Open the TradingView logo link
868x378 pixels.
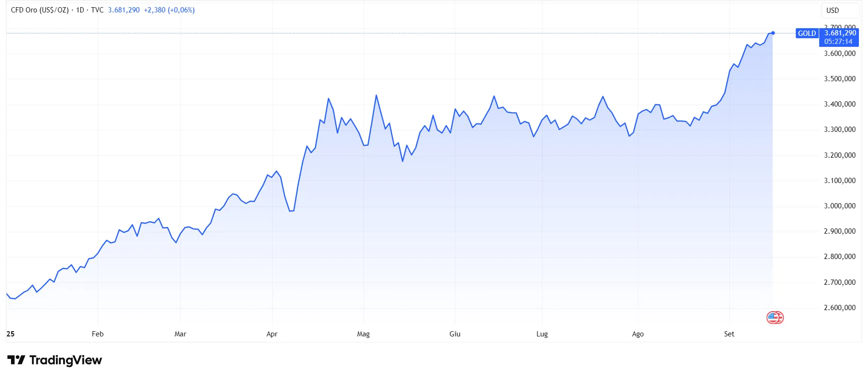55,360
